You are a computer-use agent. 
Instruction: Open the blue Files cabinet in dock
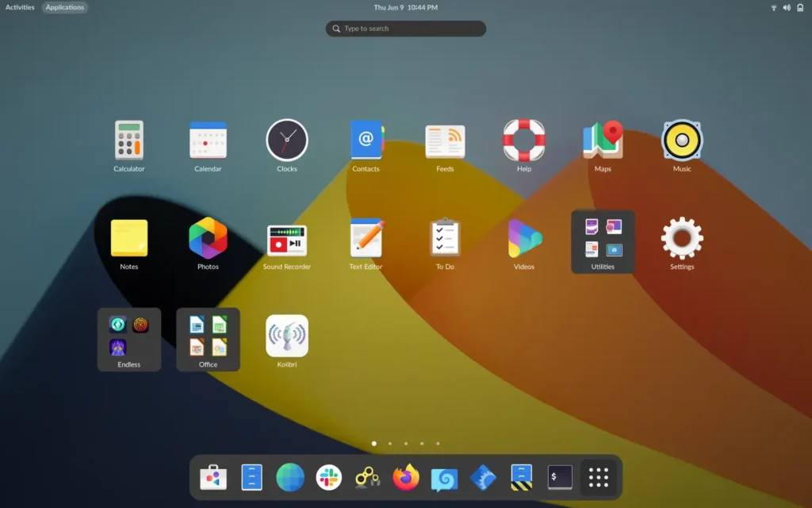click(251, 477)
